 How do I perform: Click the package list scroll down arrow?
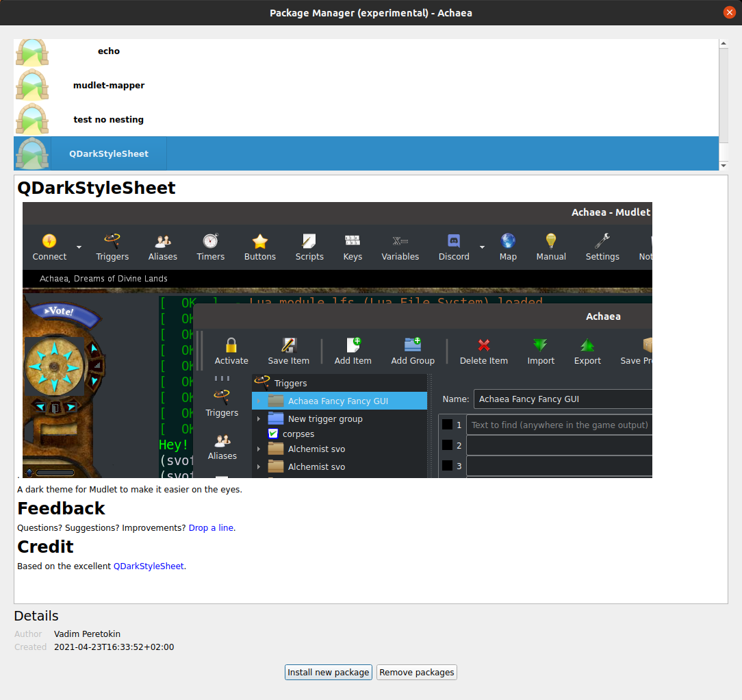[x=723, y=165]
